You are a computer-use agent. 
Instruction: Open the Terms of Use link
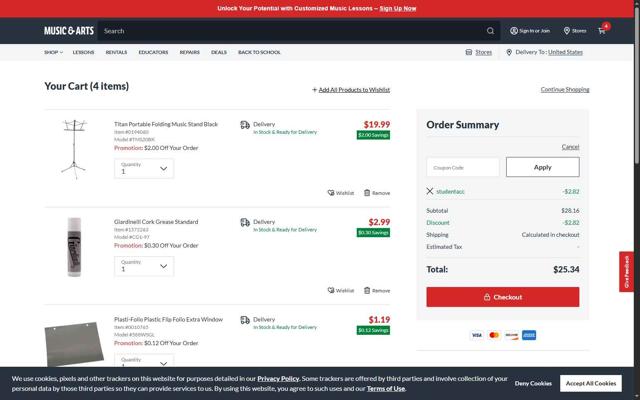(x=386, y=389)
